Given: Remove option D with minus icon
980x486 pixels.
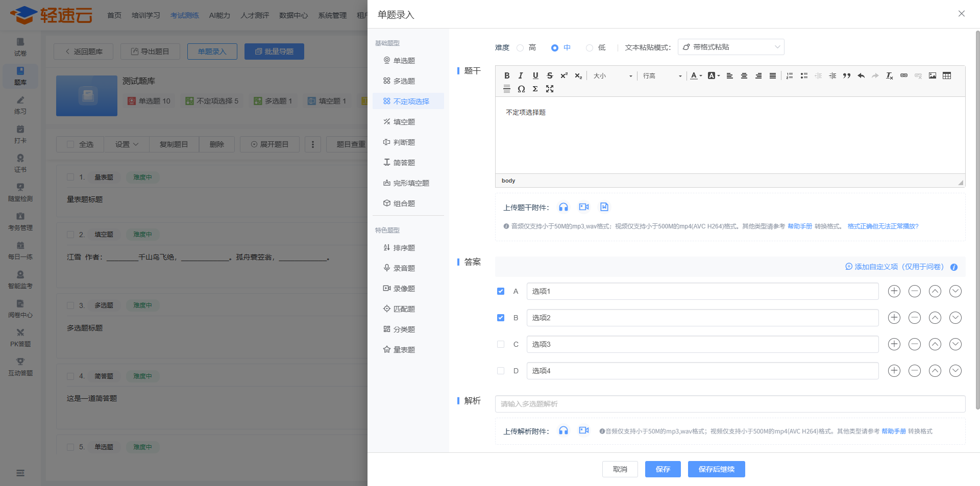Looking at the screenshot, I should (915, 371).
